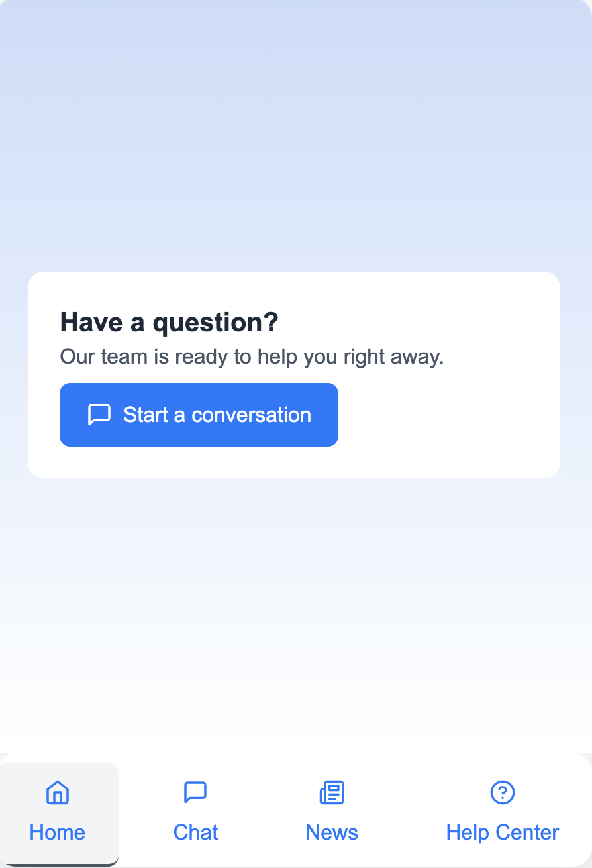Open Help Center using its circled question icon
This screenshot has height=868, width=592.
(502, 792)
